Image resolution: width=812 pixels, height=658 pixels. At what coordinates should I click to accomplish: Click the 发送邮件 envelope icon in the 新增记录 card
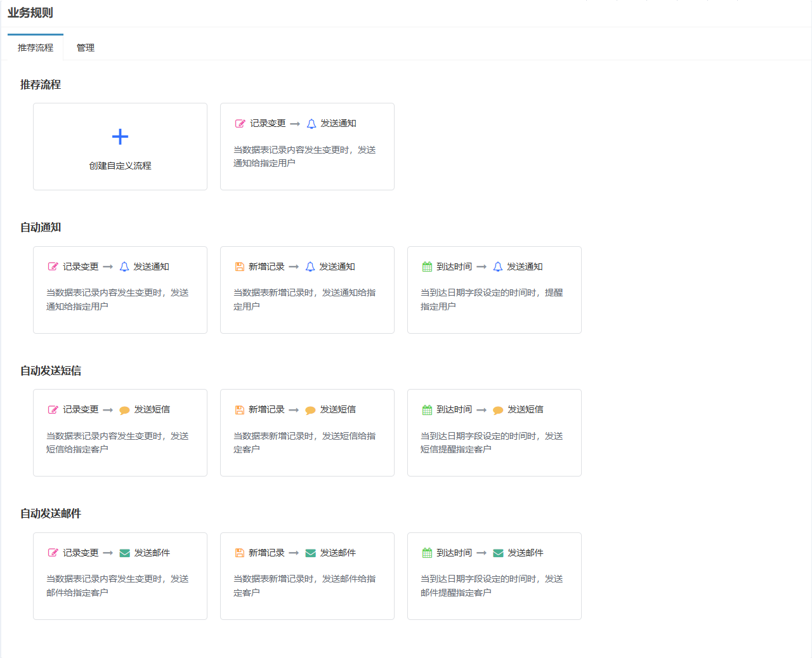(x=310, y=553)
